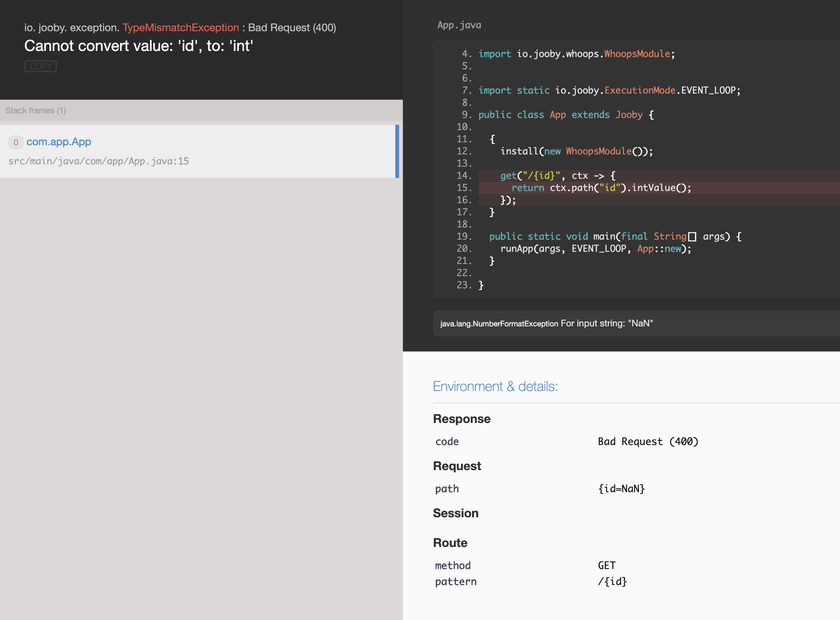Click the COPY button under error message
The width and height of the screenshot is (840, 620).
coord(41,66)
